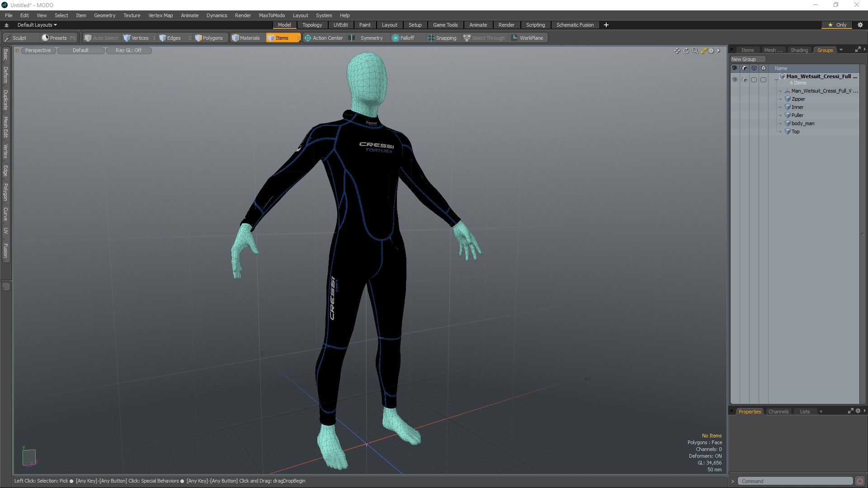The width and height of the screenshot is (868, 488).
Task: Click the Groups list vertical scrollbar
Action: [862, 234]
